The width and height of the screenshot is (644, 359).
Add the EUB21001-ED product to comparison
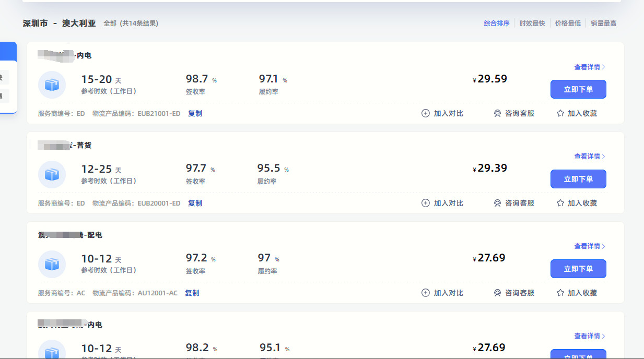[x=442, y=113]
